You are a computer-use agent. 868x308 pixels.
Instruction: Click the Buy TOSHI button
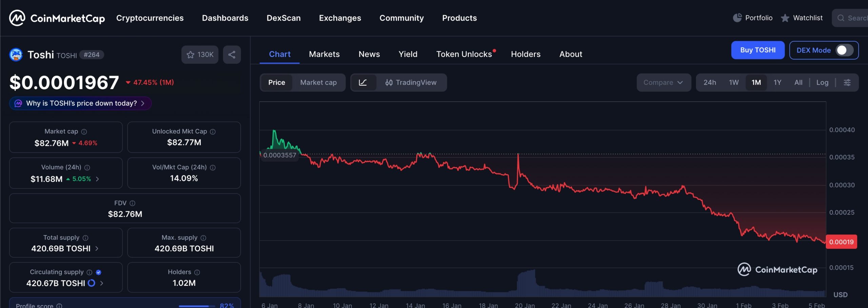click(758, 50)
